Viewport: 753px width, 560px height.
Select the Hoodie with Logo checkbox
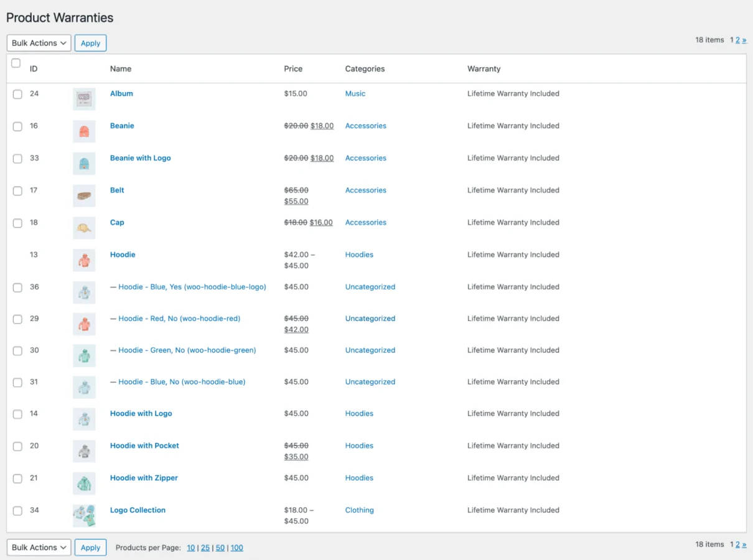pyautogui.click(x=17, y=414)
